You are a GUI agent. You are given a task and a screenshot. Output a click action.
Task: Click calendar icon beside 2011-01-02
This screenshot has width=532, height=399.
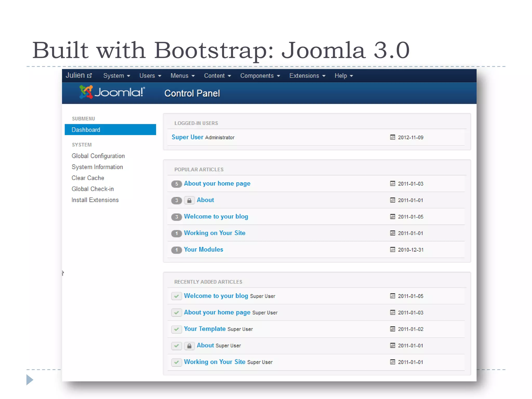click(393, 329)
